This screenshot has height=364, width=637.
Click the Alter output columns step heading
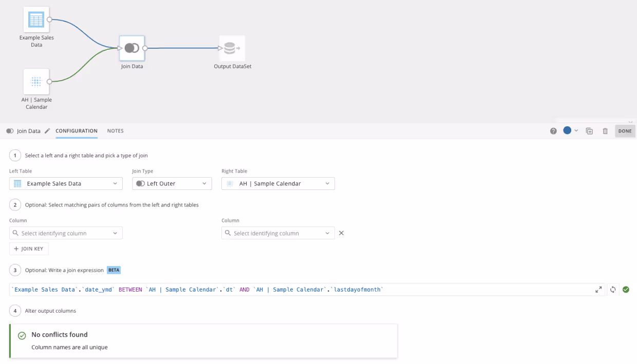[50, 311]
